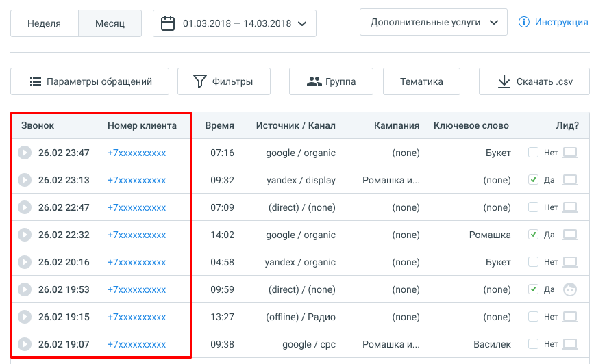Click the laptop device icon in Букет row
This screenshot has height=364, width=607.
pyautogui.click(x=569, y=153)
